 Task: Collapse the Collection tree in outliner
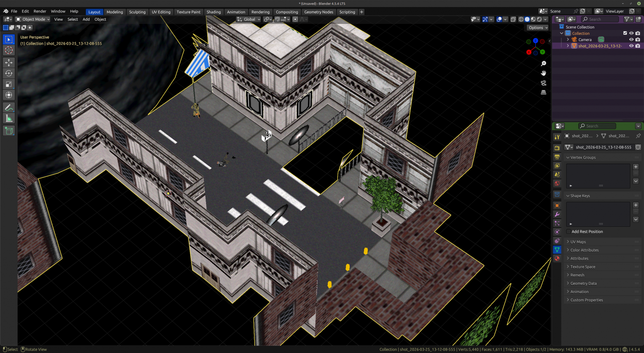point(561,33)
